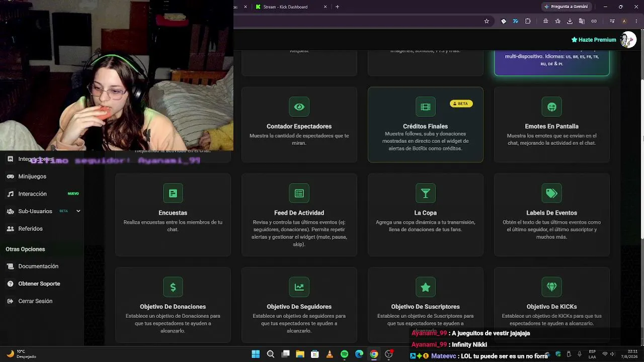Open VLC media player from the taskbar
This screenshot has width=644, height=362.
[x=330, y=354]
